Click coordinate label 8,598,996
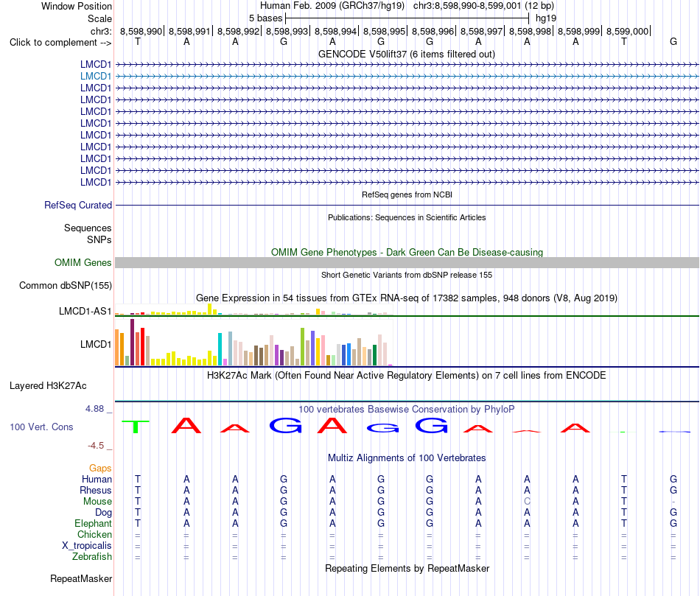Screen dimensions: 700x596 coord(433,31)
